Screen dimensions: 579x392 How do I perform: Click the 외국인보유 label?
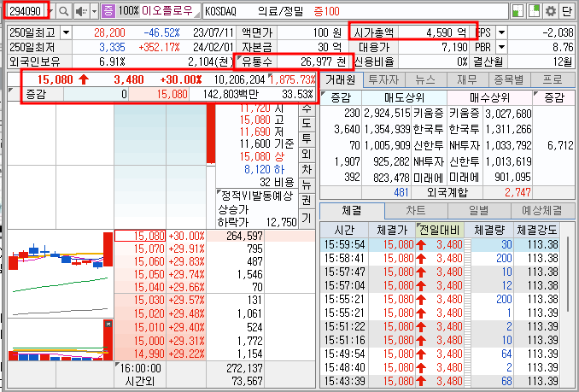coord(35,61)
